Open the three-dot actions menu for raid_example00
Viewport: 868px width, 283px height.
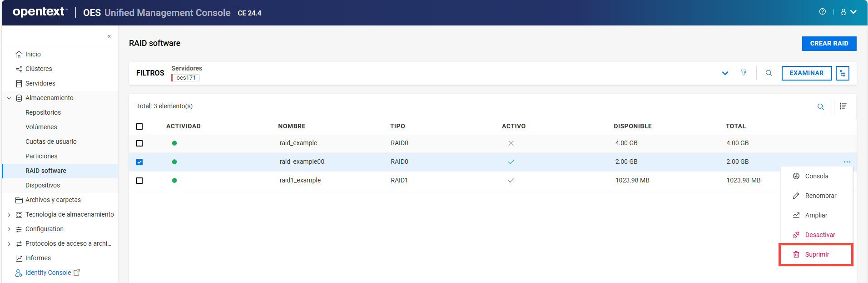(847, 162)
